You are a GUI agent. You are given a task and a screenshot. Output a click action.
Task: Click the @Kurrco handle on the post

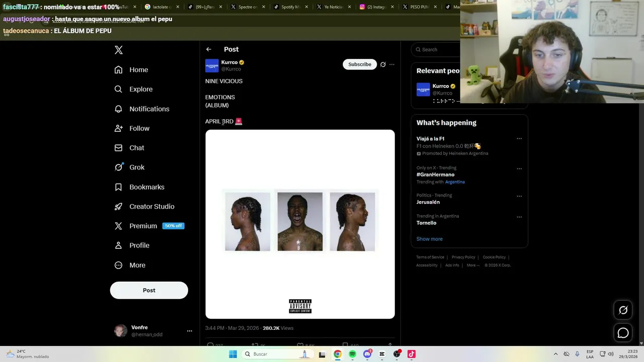click(231, 69)
